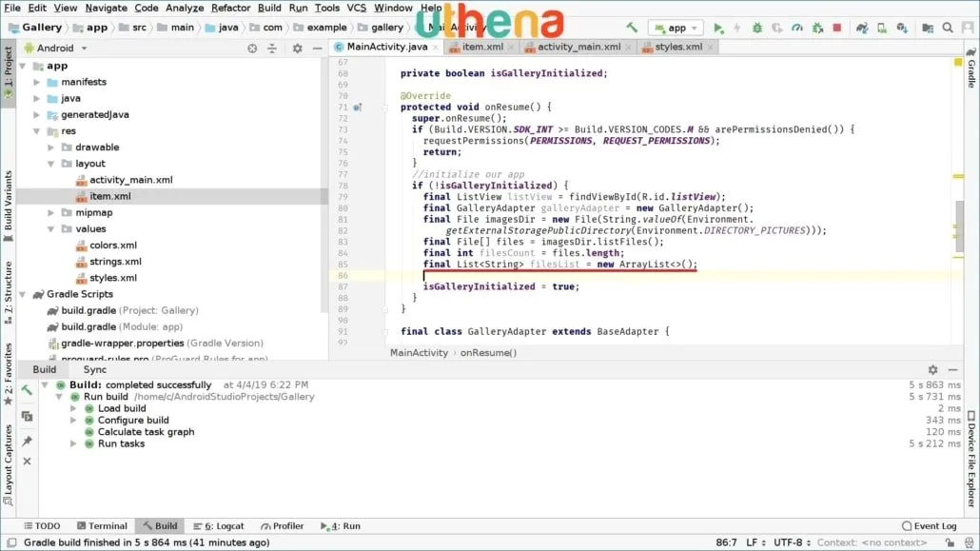The width and height of the screenshot is (980, 551).
Task: Select strings.xml in the project tree
Action: (x=115, y=262)
